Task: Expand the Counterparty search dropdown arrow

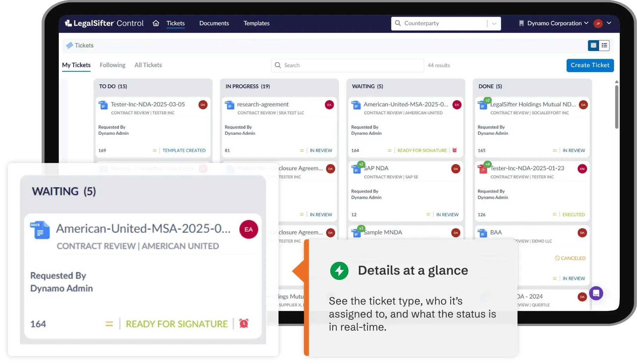Action: point(494,24)
